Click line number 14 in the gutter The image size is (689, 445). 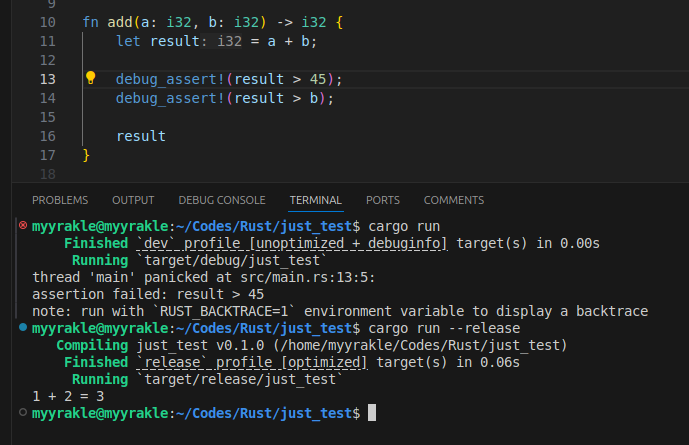click(x=48, y=98)
